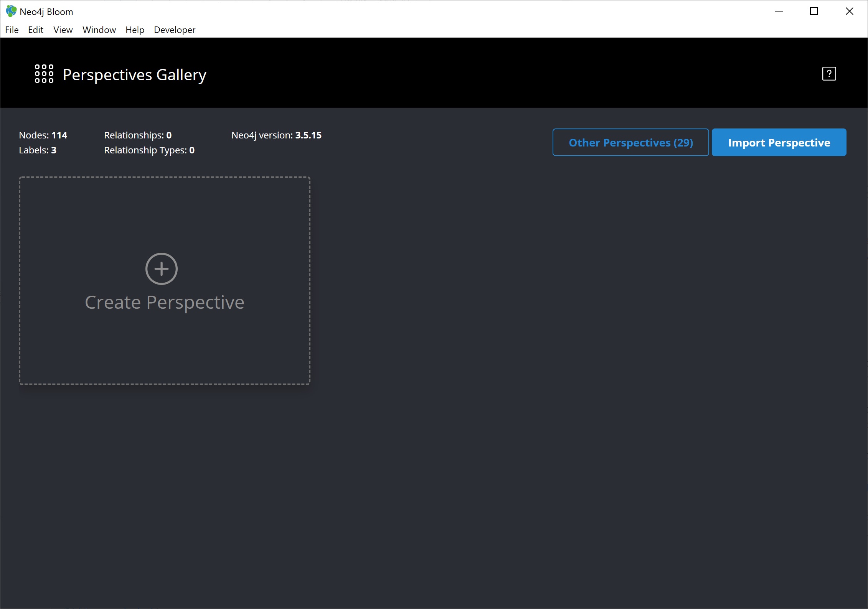Click Import Perspective button
The width and height of the screenshot is (868, 609).
tap(779, 142)
